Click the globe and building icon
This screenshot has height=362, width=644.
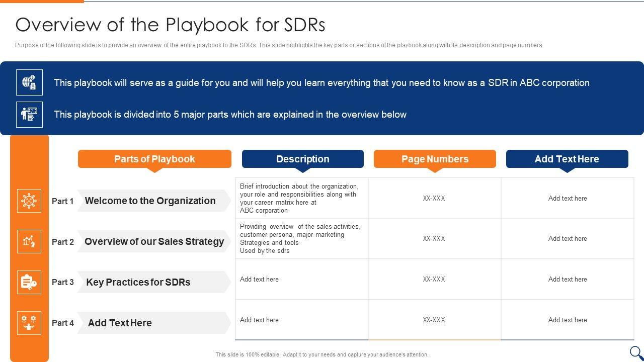(29, 82)
